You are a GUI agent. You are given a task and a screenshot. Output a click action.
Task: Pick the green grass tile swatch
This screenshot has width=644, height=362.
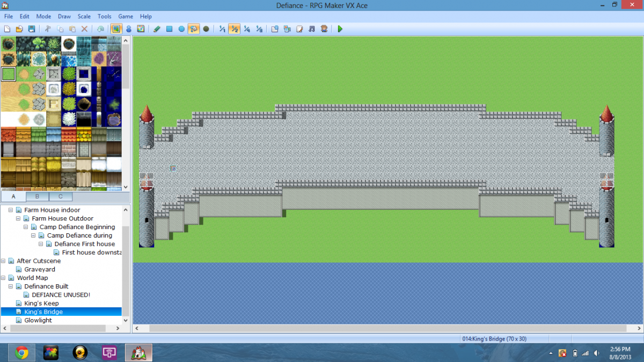click(x=8, y=73)
